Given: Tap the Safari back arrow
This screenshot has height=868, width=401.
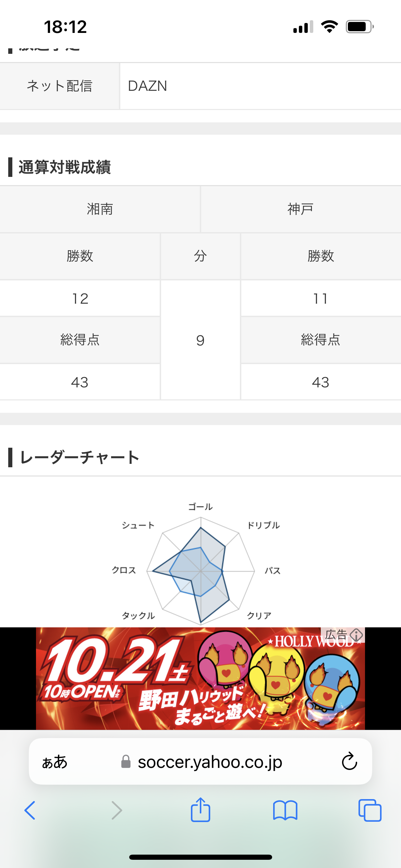Looking at the screenshot, I should coord(30,810).
